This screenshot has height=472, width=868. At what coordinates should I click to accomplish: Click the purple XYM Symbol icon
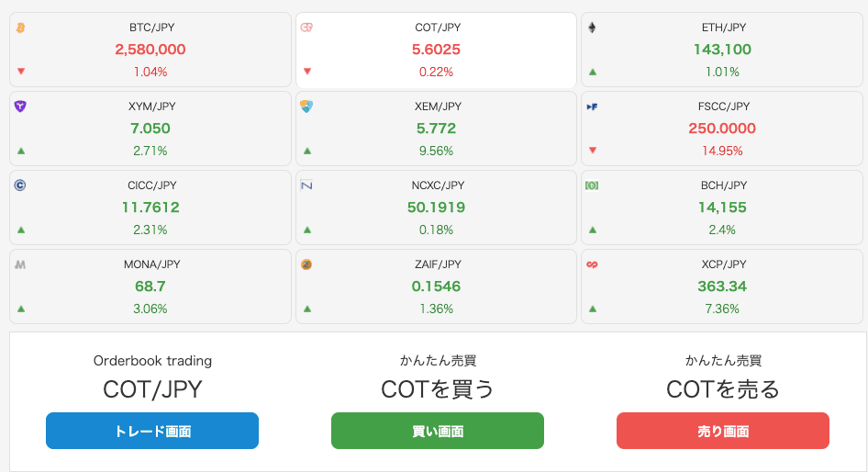(x=20, y=107)
